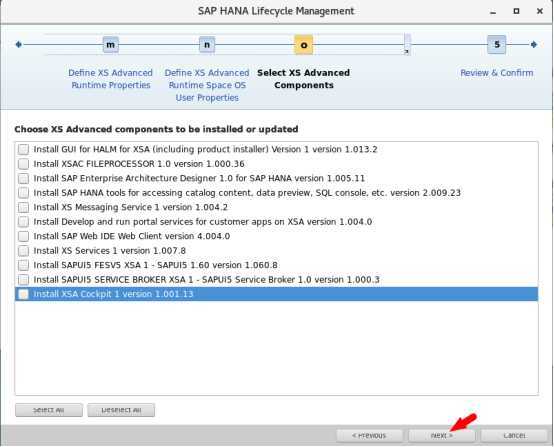Select row Install XS Services 1 version 1.007.8
Image resolution: width=554 pixels, height=447 pixels.
pyautogui.click(x=277, y=251)
